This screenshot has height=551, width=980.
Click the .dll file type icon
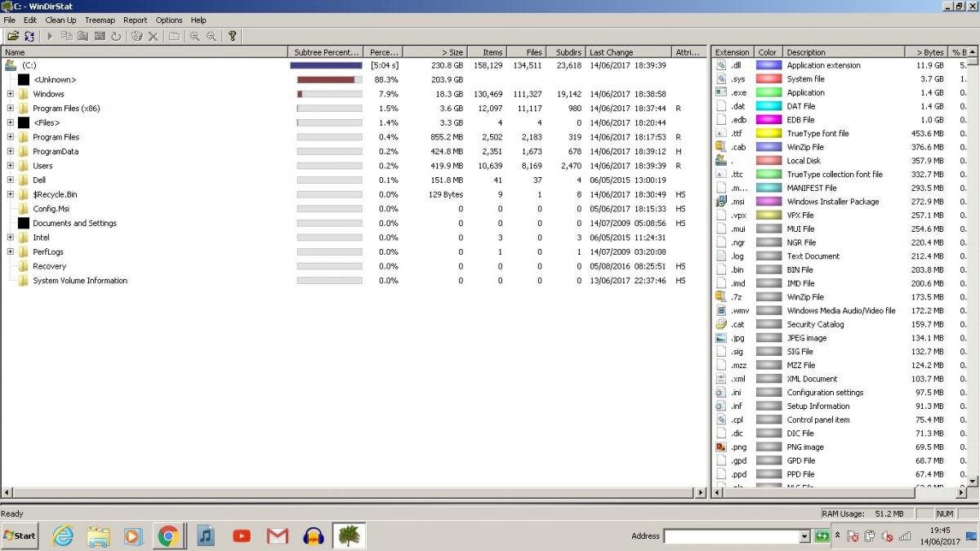(x=721, y=65)
